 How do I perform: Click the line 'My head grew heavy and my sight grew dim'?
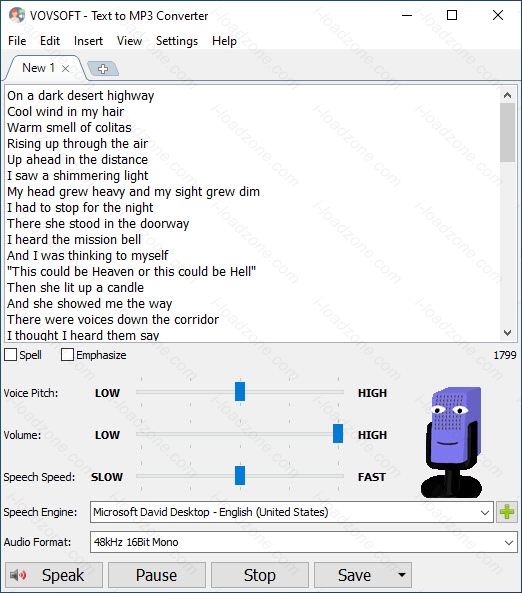[133, 192]
